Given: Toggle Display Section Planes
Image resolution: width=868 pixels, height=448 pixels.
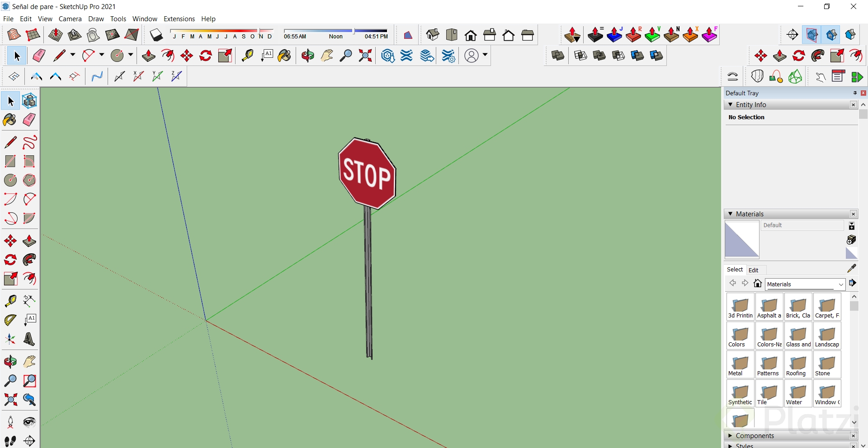Looking at the screenshot, I should pos(812,35).
